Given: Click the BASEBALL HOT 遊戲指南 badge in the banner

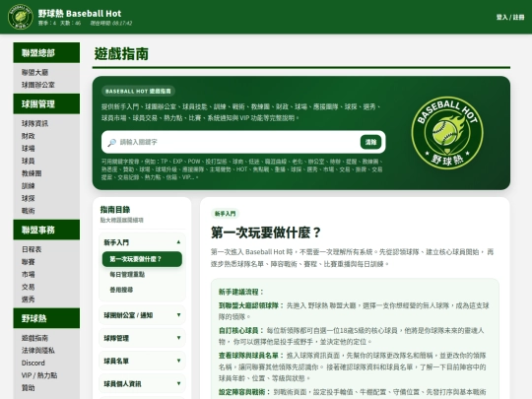Looking at the screenshot, I should point(138,91).
